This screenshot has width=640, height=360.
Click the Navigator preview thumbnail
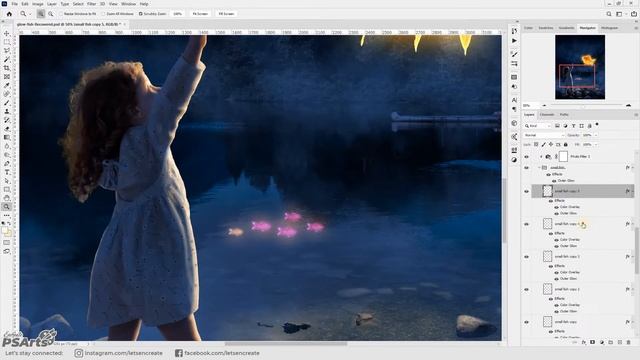pyautogui.click(x=580, y=67)
